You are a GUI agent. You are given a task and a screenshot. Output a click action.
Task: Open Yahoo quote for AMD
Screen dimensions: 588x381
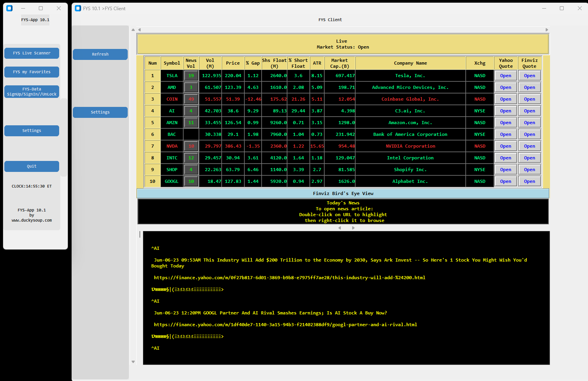(505, 88)
